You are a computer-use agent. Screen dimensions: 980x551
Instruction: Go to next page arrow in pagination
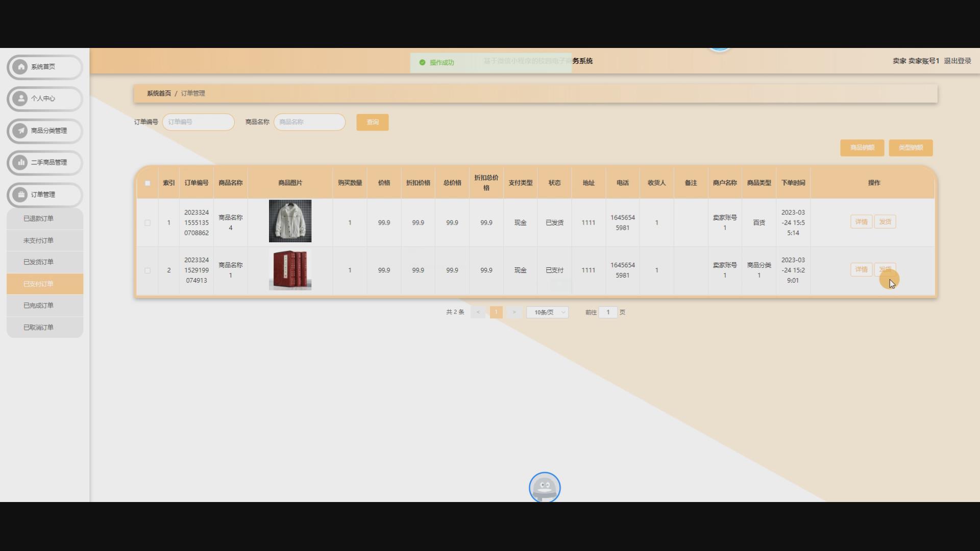point(514,312)
